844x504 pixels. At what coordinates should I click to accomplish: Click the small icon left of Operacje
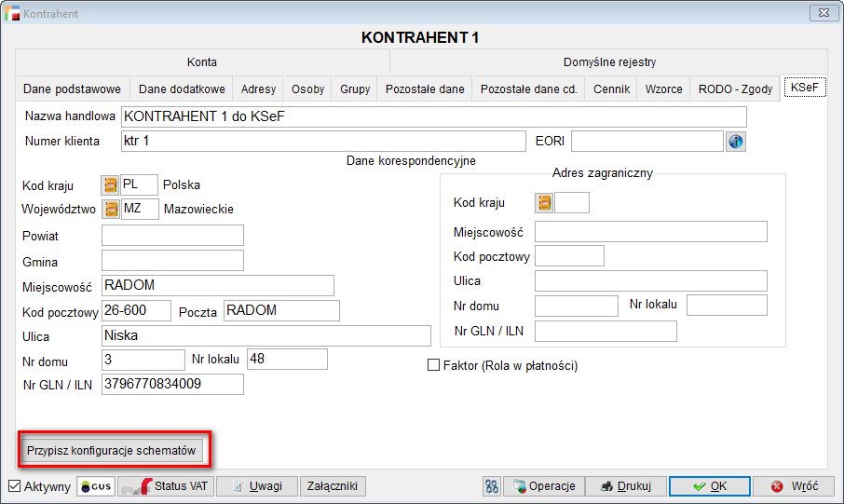tap(492, 486)
